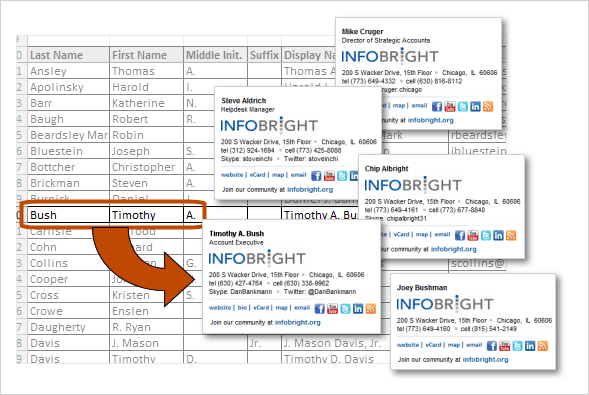Click Twitter icon in Mike Cruger signature
The height and width of the screenshot is (395, 589).
[x=463, y=107]
